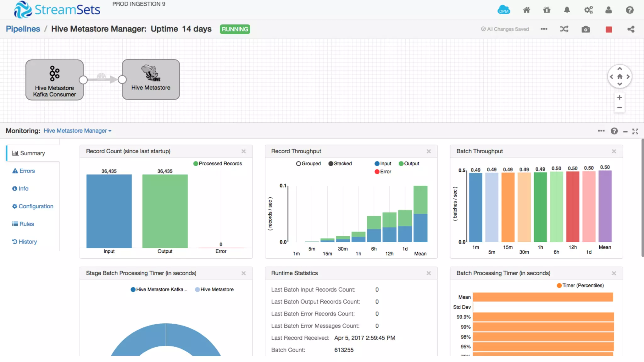This screenshot has height=362, width=644.
Task: Click the Pipelines breadcrumb link
Action: (x=23, y=29)
